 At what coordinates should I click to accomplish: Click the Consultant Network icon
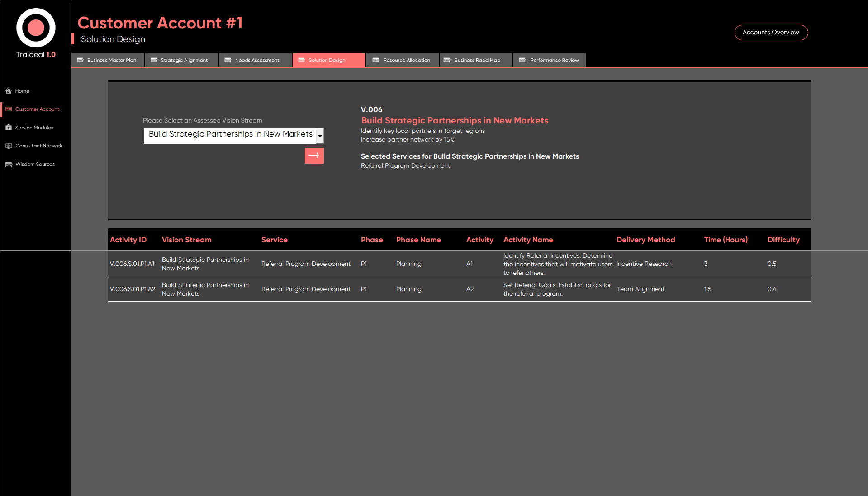tap(9, 146)
